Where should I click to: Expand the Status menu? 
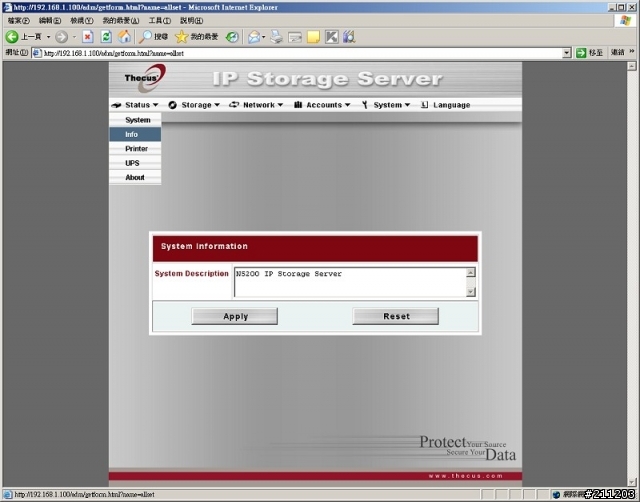tap(135, 105)
